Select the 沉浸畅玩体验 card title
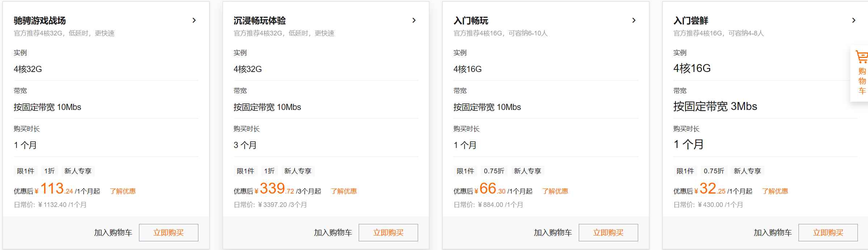868x250 pixels. (259, 20)
